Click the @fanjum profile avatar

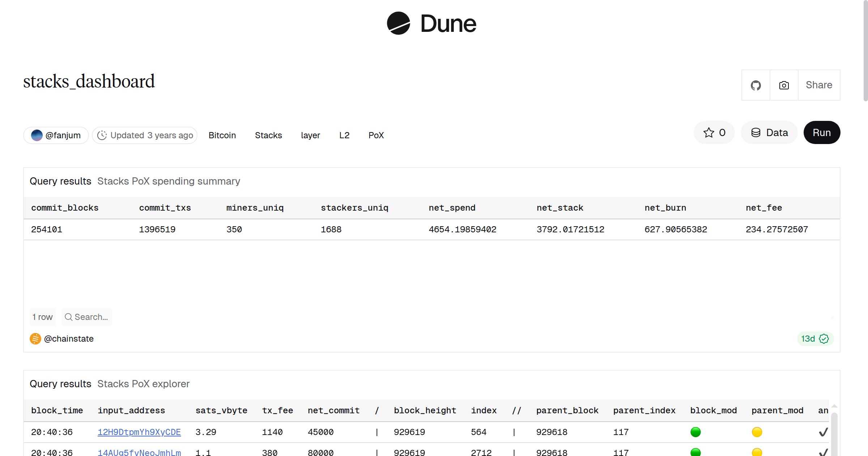pos(37,135)
